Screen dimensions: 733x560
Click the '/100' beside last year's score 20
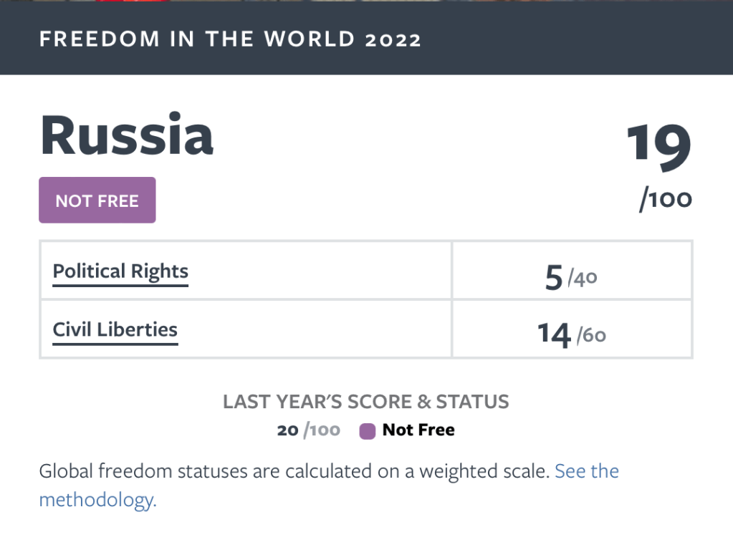tap(322, 430)
